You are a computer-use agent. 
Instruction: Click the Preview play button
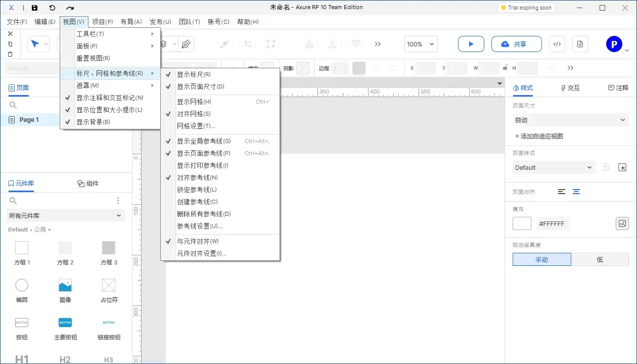coord(471,44)
